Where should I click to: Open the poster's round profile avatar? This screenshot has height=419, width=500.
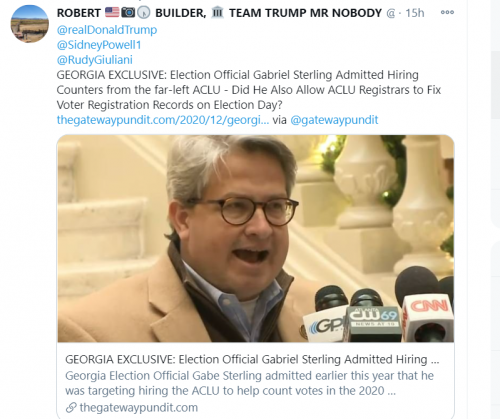[30, 24]
